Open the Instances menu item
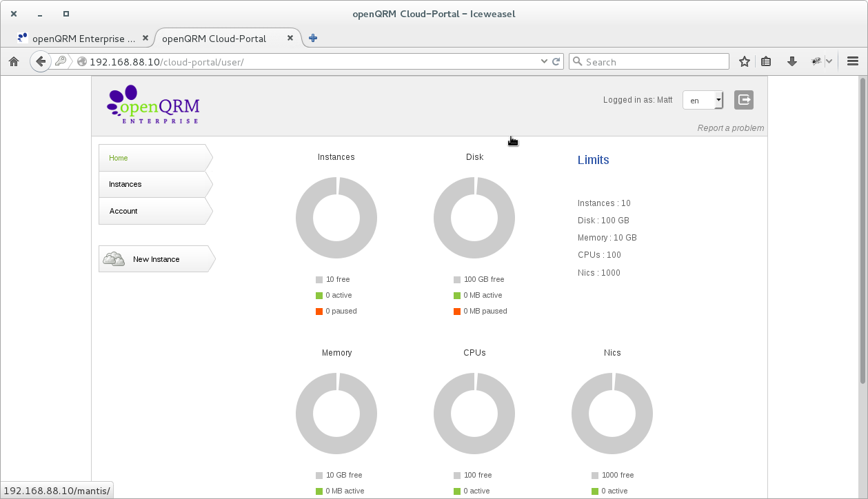868x499 pixels. 155,184
